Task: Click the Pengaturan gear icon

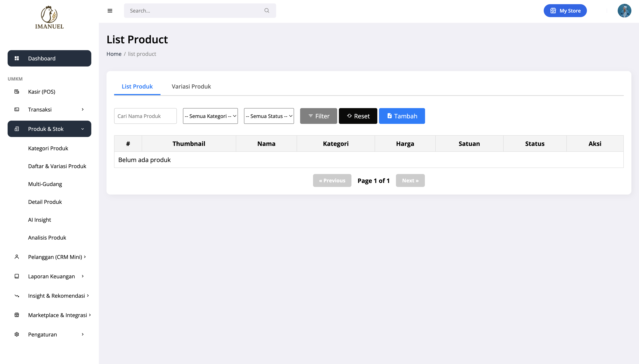Action: [x=17, y=334]
